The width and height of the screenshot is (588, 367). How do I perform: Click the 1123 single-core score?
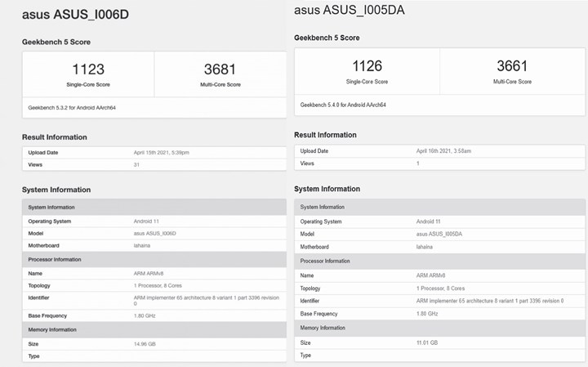(x=88, y=69)
